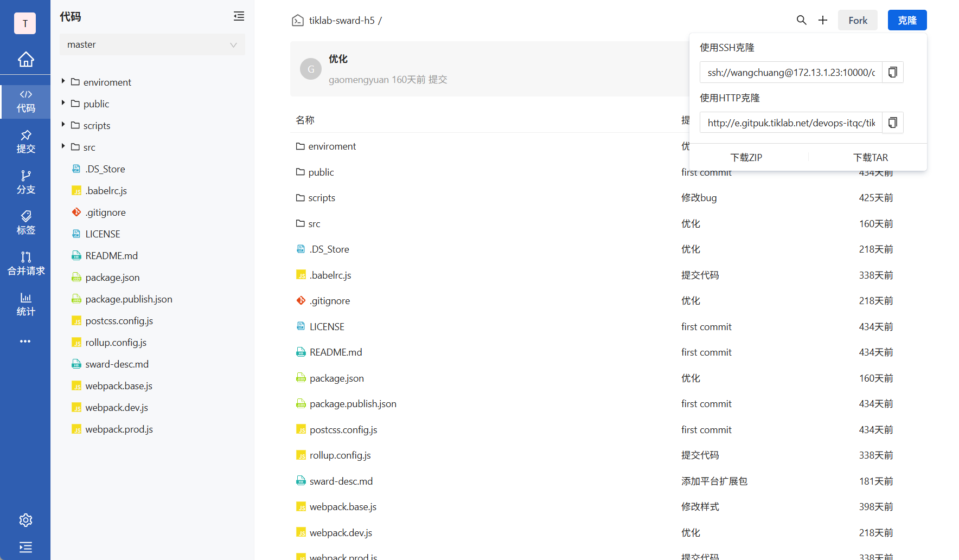The width and height of the screenshot is (959, 560).
Task: Open webpack.base.js in the file tree
Action: click(119, 385)
